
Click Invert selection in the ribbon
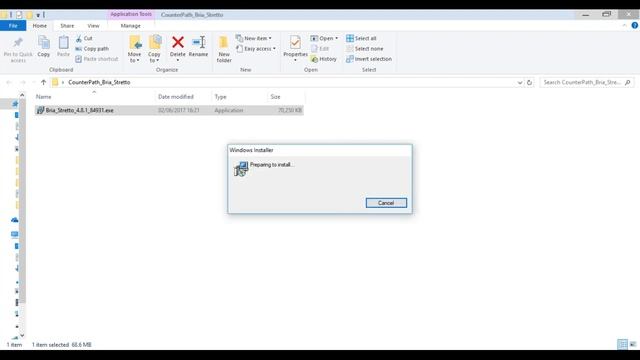[x=369, y=59]
